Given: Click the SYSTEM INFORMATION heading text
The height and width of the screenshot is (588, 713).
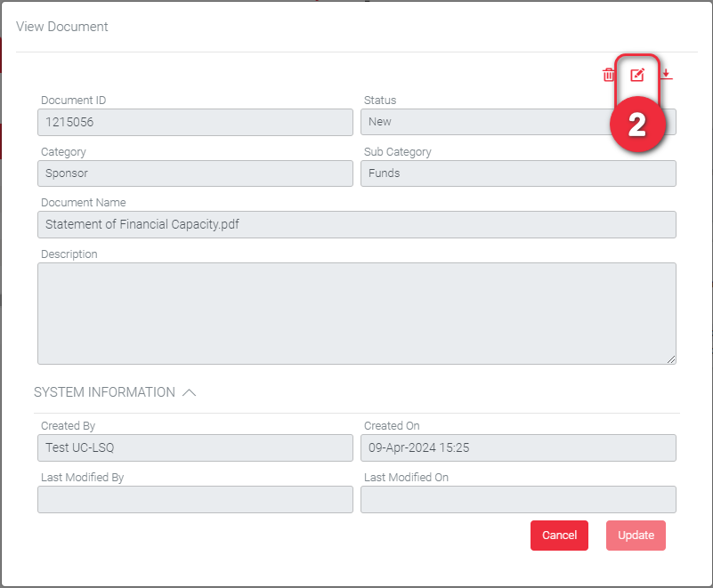Looking at the screenshot, I should 104,392.
